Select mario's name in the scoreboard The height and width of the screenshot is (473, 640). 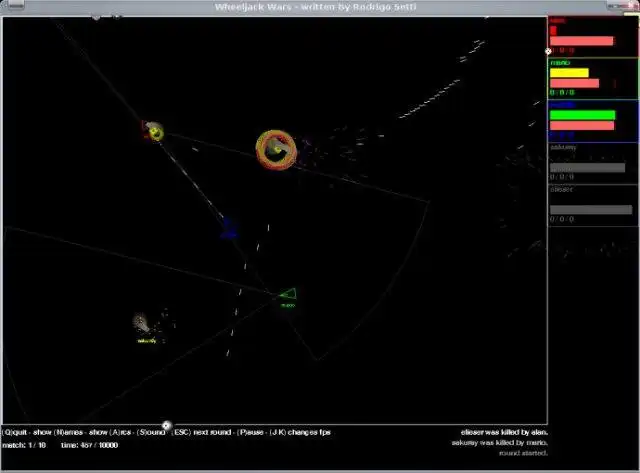tap(560, 63)
